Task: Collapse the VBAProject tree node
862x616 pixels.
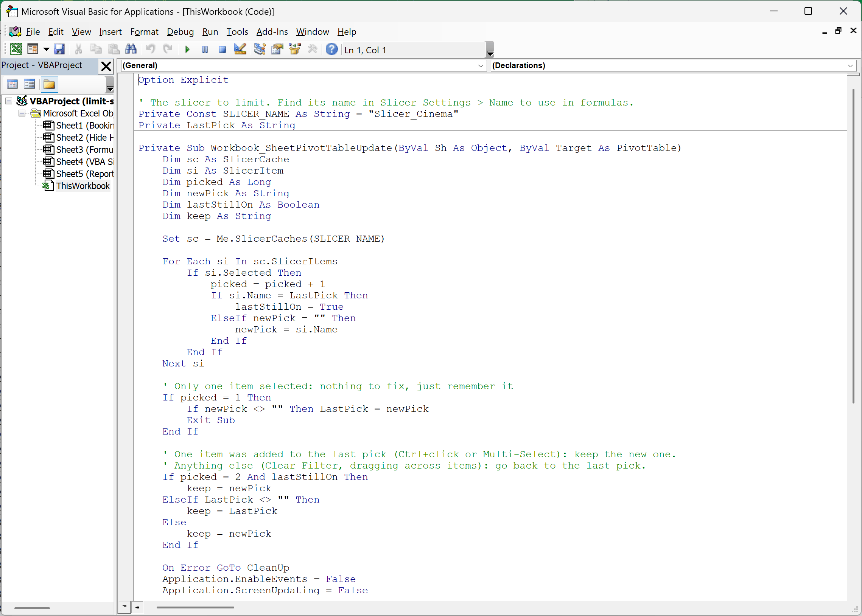Action: point(9,101)
